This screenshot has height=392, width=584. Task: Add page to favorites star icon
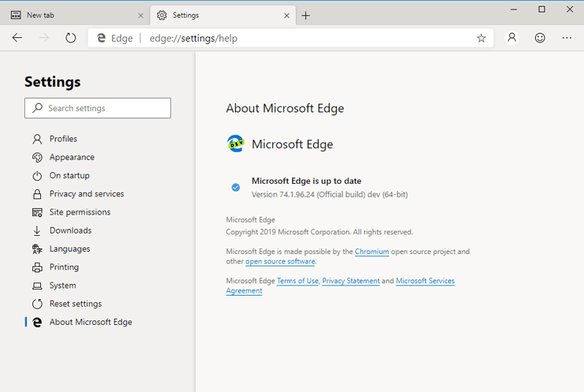click(481, 38)
